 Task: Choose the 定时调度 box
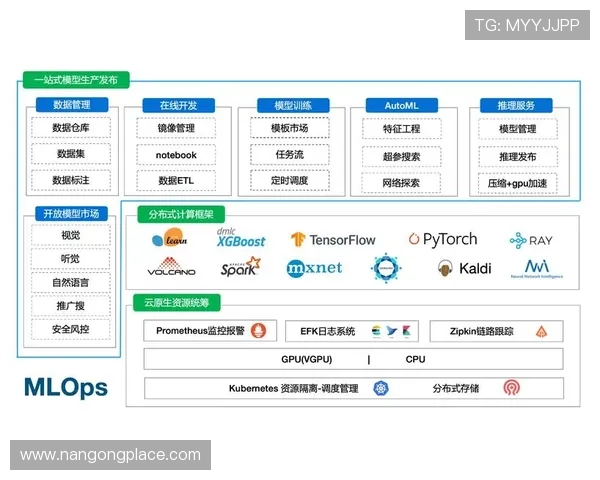(x=290, y=180)
